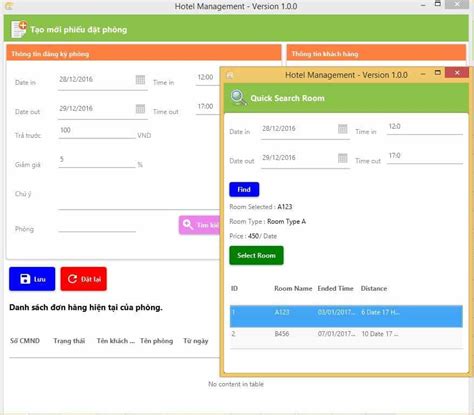Click the Phòng room input field

pyautogui.click(x=97, y=226)
